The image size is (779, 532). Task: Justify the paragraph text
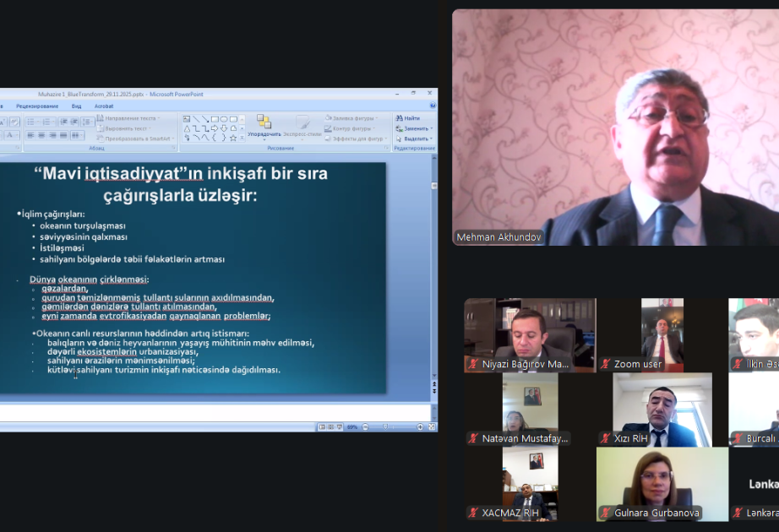pos(63,135)
